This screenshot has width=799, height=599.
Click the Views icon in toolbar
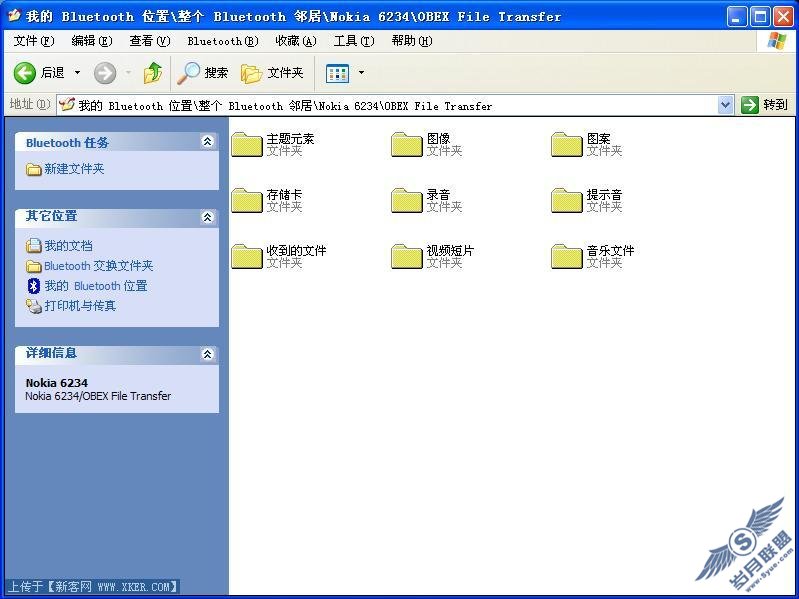tap(337, 73)
